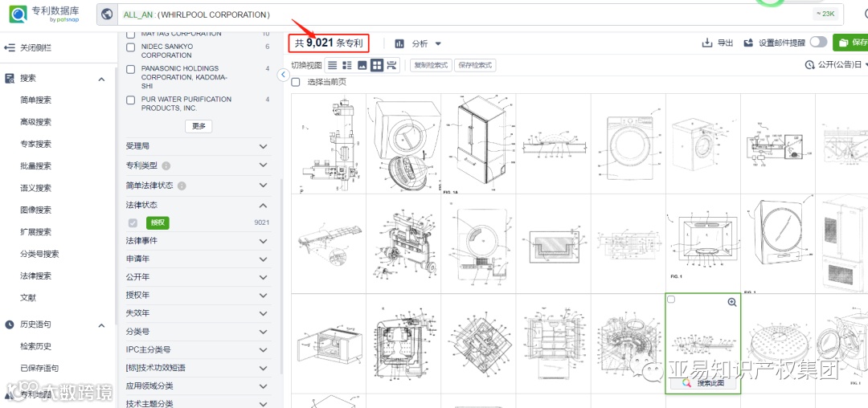Viewport: 868px width, 408px height.
Task: Open 专家搜索 from the sidebar
Action: coord(36,145)
